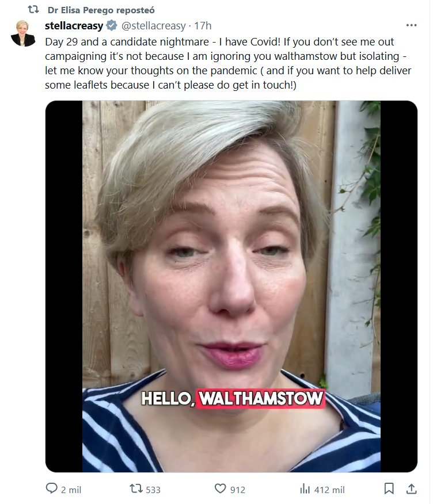The image size is (433, 504).
Task: Open the @stellacreasy handle link
Action: (x=154, y=26)
